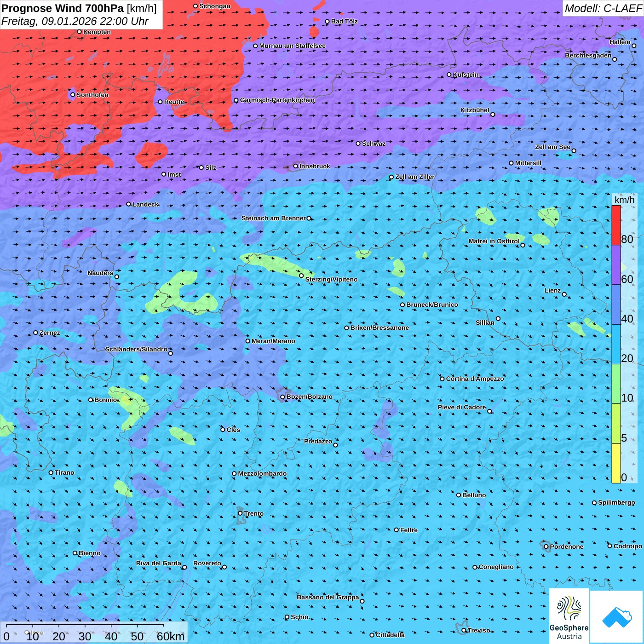Click the Berchtesgaden label
The width and height of the screenshot is (644, 644).
[x=588, y=55]
